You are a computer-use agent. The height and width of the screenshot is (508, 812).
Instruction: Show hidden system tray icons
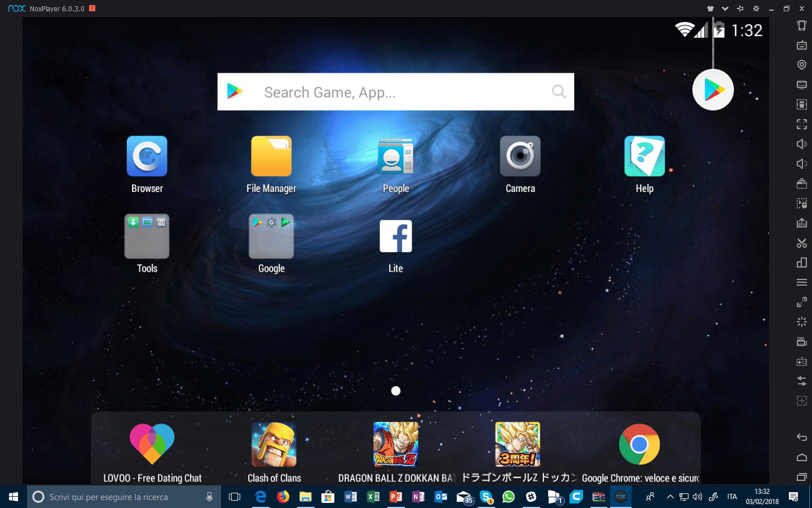[670, 497]
